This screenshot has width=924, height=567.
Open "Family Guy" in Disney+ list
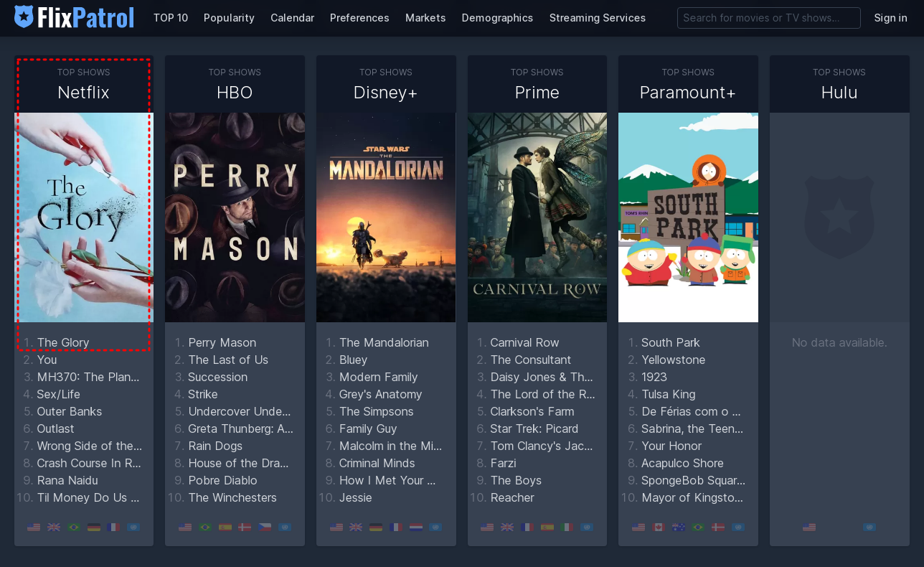(x=368, y=428)
